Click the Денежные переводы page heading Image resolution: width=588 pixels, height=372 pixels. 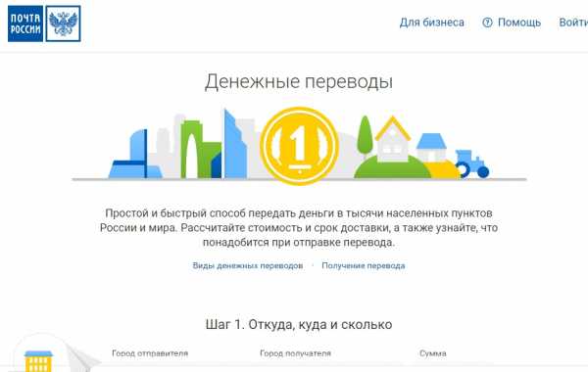[299, 81]
